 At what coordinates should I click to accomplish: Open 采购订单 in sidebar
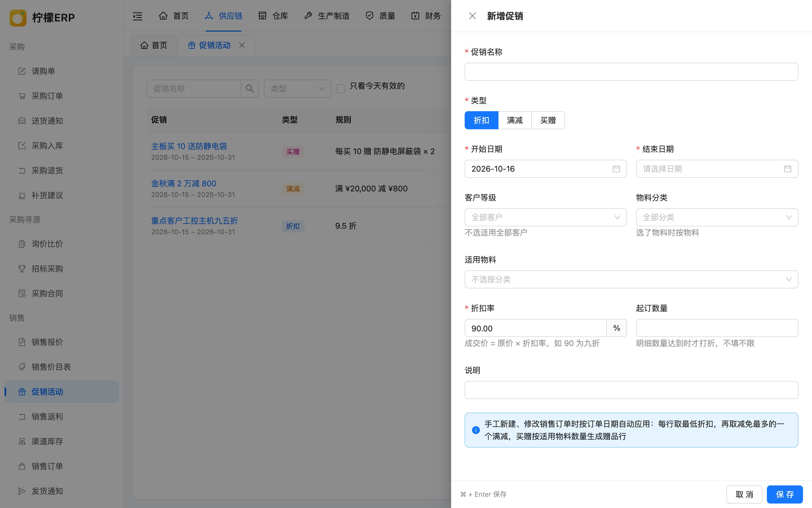pyautogui.click(x=62, y=96)
